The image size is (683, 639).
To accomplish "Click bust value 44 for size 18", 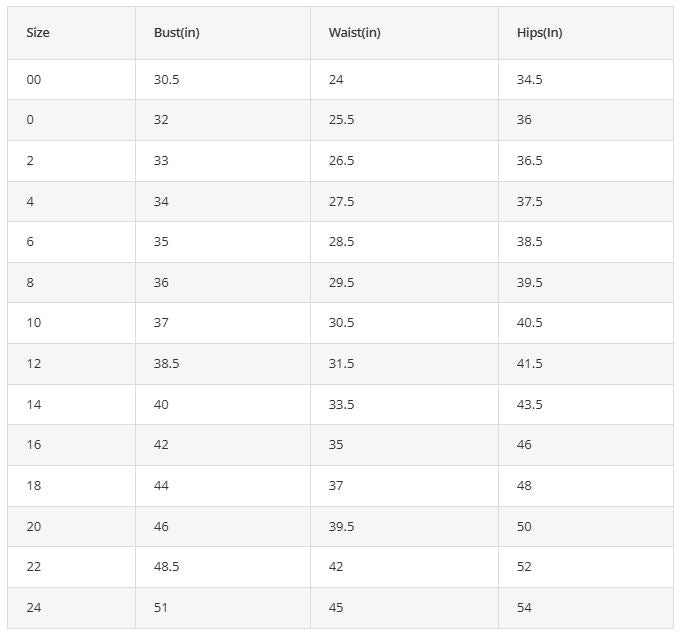I will (161, 486).
